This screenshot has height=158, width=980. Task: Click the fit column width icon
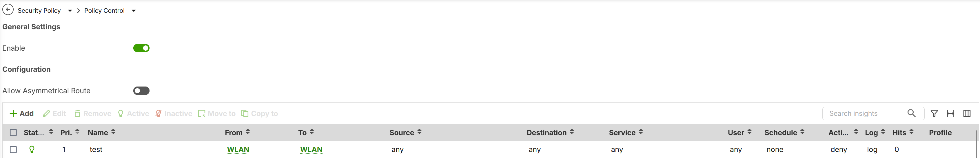[x=950, y=113]
